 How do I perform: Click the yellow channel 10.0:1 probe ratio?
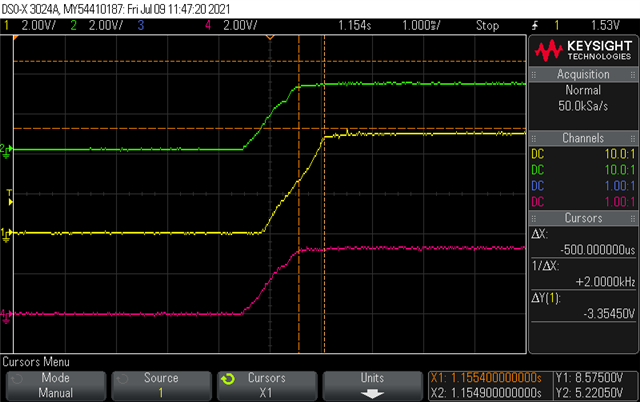(620, 154)
